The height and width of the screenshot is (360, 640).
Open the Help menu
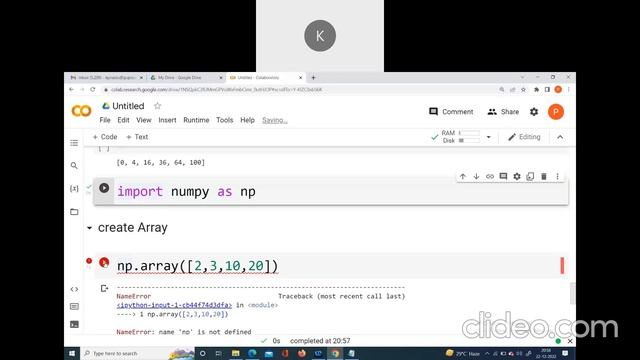coord(247,120)
